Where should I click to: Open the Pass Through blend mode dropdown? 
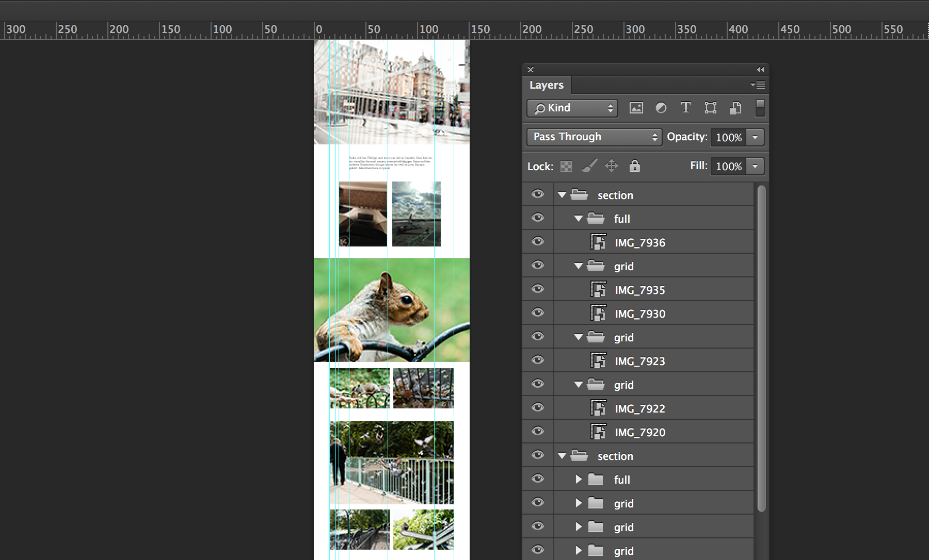tap(594, 137)
